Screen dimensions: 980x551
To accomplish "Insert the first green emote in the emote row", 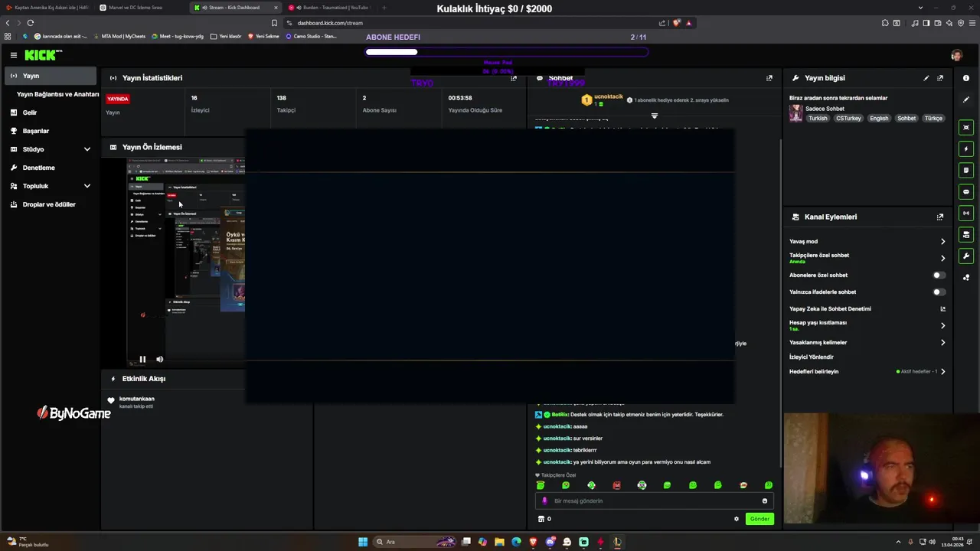I will pyautogui.click(x=541, y=485).
